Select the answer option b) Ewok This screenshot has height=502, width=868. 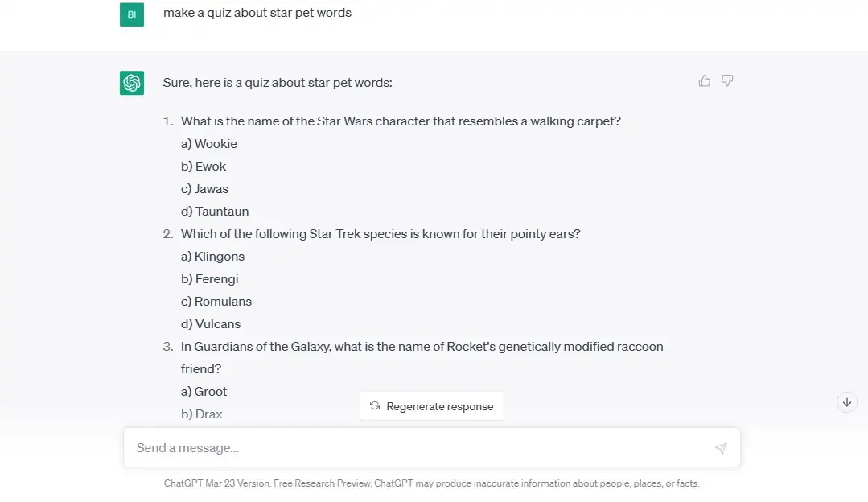pos(204,167)
